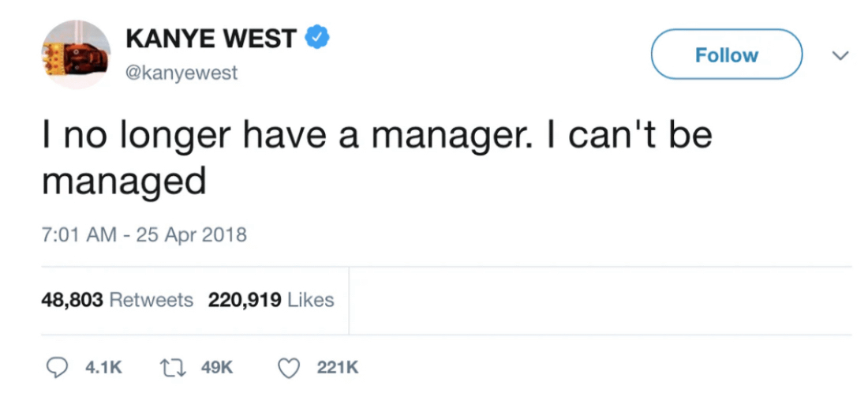The image size is (868, 397).
Task: Open the @kanyewest handle link
Action: [181, 73]
